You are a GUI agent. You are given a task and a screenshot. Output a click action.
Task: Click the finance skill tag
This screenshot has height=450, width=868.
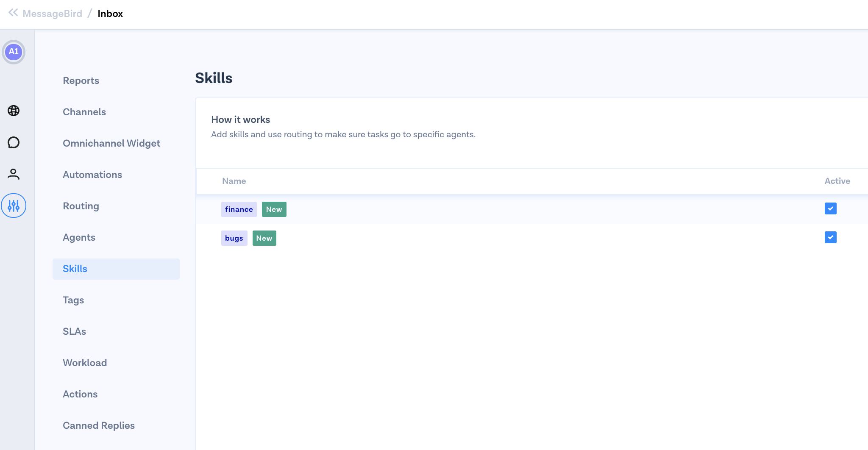239,209
